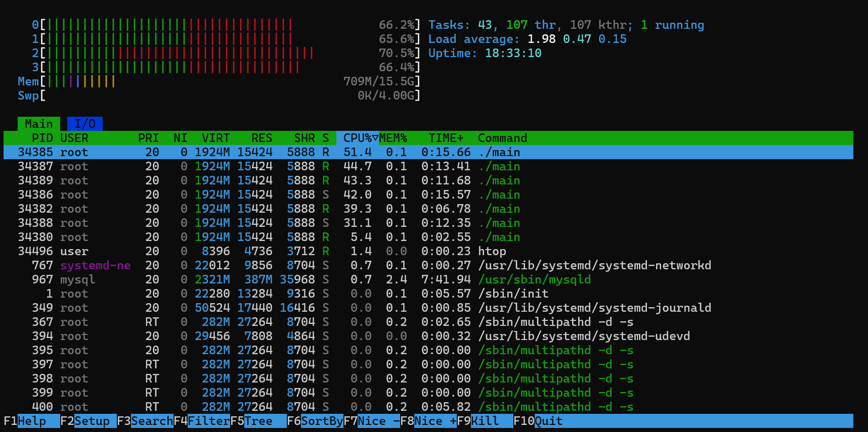This screenshot has height=432, width=868.
Task: Sort by SHR column header
Action: [305, 138]
